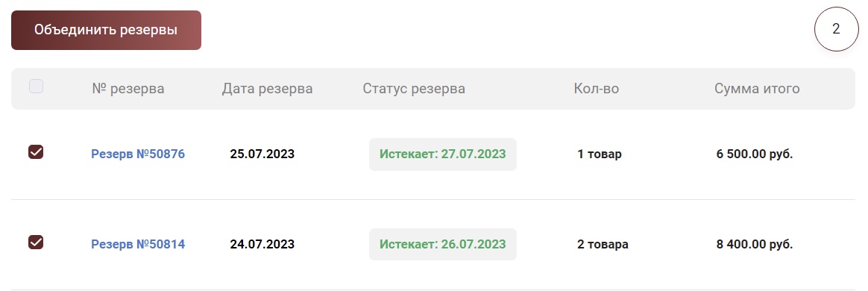Click the Дата резерва column header
This screenshot has height=291, width=868.
click(268, 89)
